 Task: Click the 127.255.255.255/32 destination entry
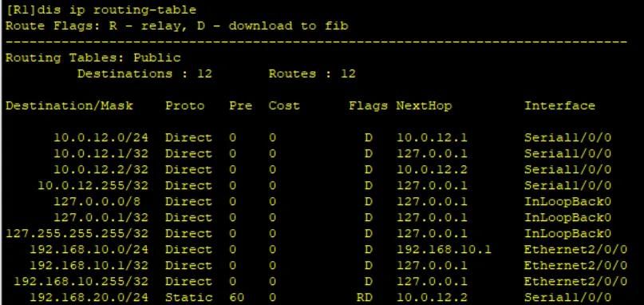[x=77, y=234]
